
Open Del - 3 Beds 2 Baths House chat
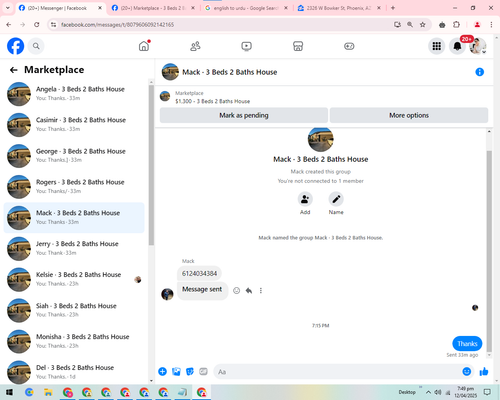[x=74, y=372]
